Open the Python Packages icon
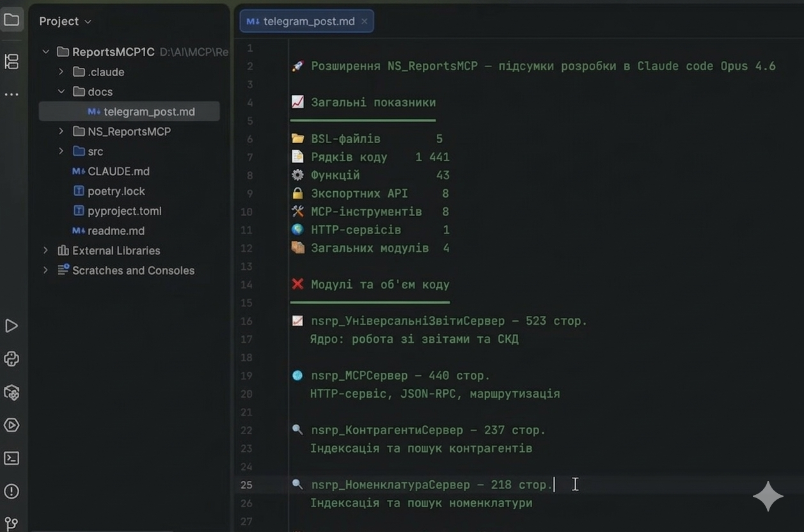This screenshot has width=804, height=532. pyautogui.click(x=12, y=392)
